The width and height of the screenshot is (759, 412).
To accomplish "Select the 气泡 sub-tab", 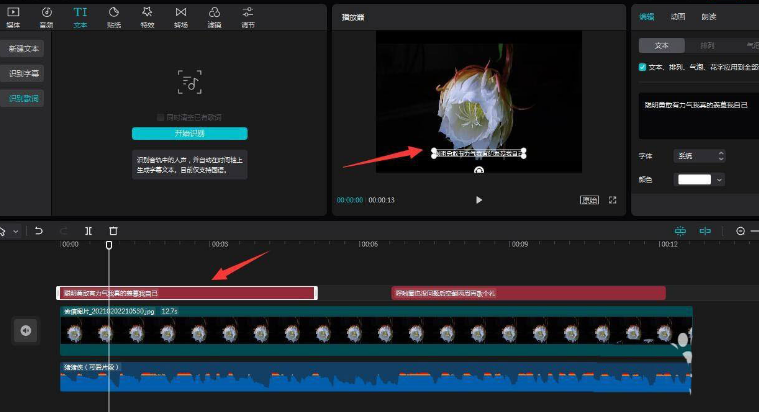I will (751, 46).
